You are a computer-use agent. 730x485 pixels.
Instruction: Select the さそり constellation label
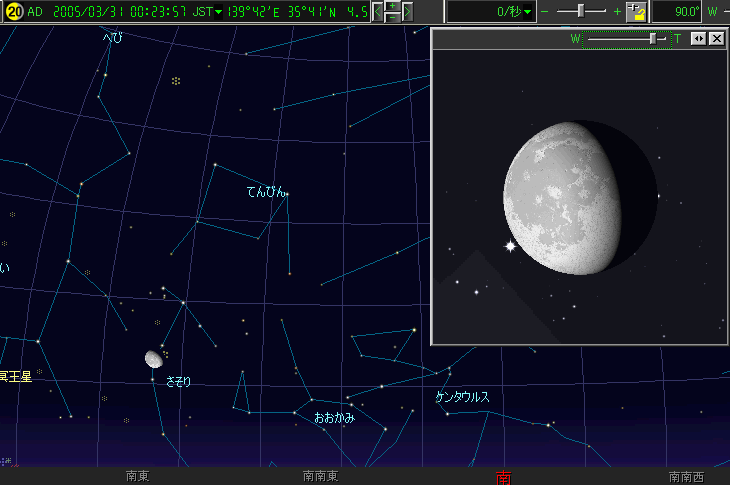[x=178, y=381]
